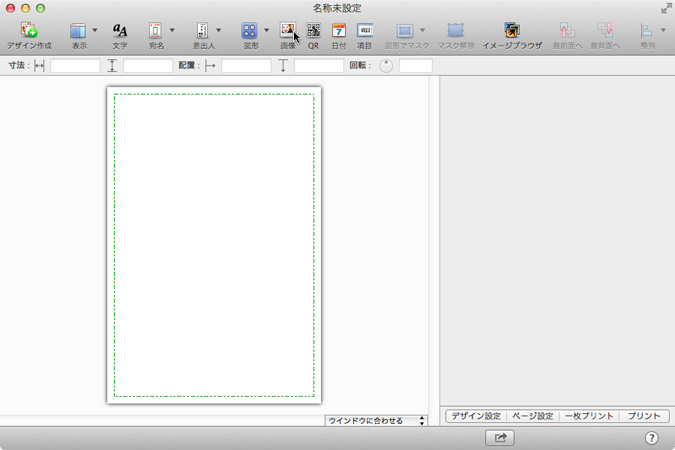Expand the 表示 view dropdown arrow
Image resolution: width=675 pixels, height=450 pixels.
click(95, 31)
